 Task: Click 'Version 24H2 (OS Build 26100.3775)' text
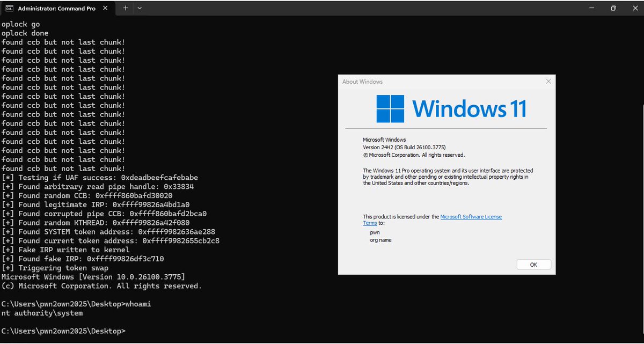click(x=405, y=148)
